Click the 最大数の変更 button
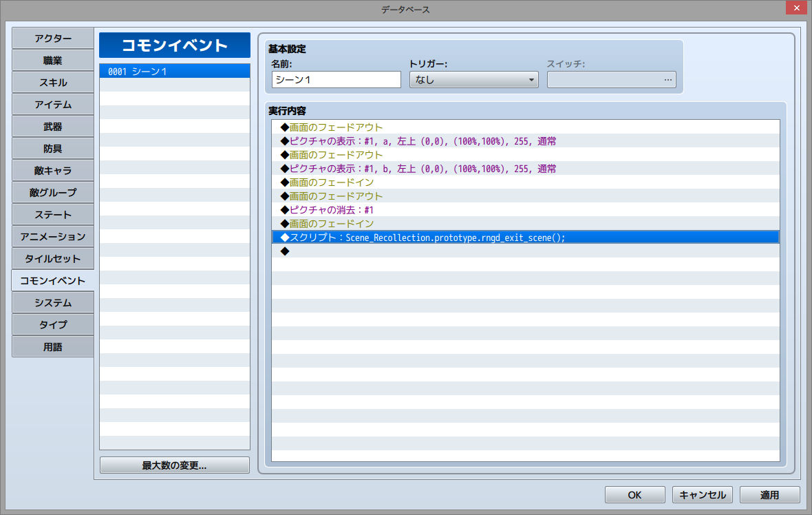The height and width of the screenshot is (515, 812). (175, 465)
